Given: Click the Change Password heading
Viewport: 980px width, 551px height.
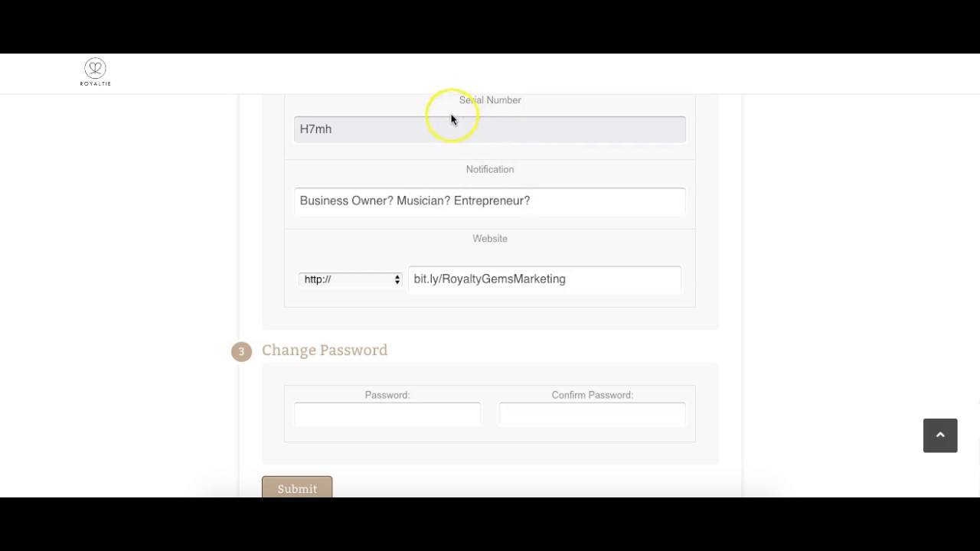Looking at the screenshot, I should 325,350.
